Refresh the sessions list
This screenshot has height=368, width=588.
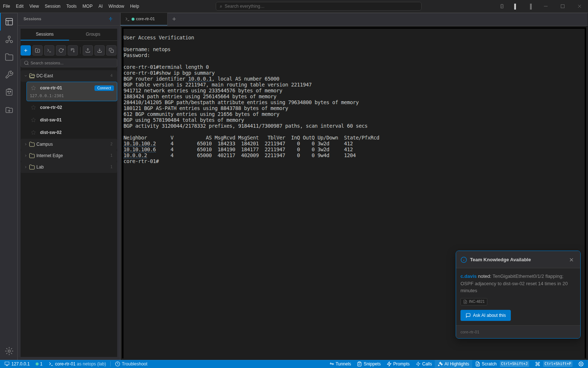[61, 50]
